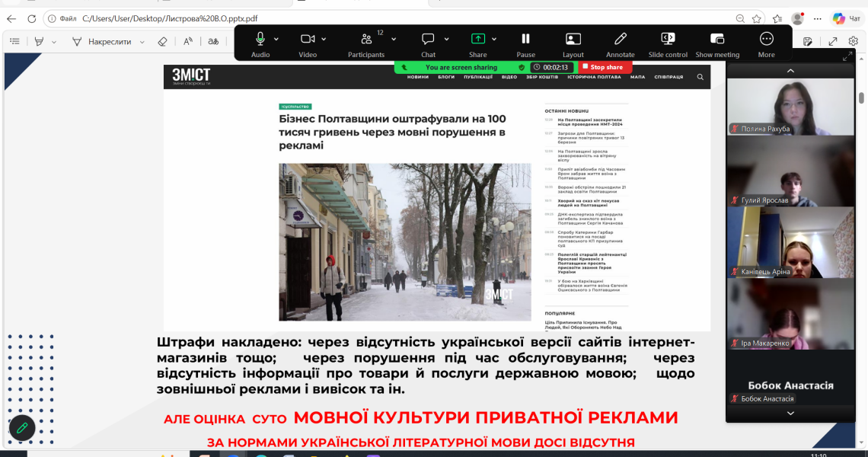Click the 00:02:13 sharing timer
Image resolution: width=868 pixels, height=457 pixels.
tap(550, 67)
